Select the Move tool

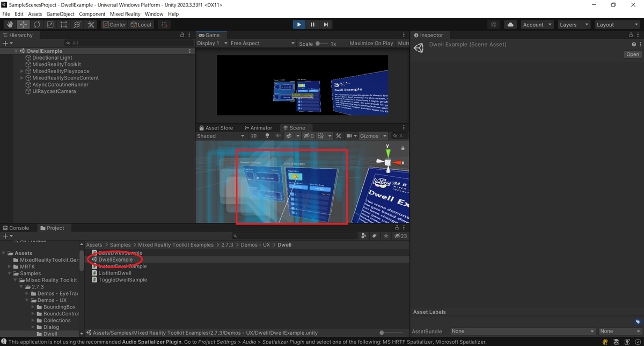(x=24, y=25)
